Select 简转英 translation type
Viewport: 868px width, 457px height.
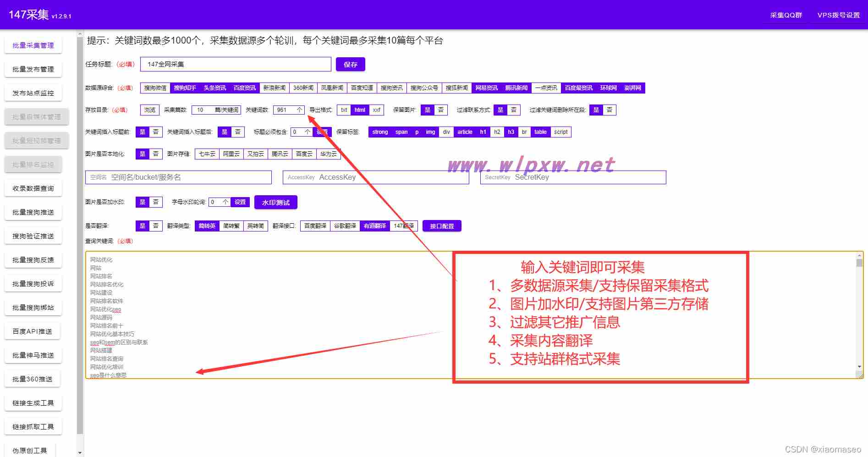(207, 226)
